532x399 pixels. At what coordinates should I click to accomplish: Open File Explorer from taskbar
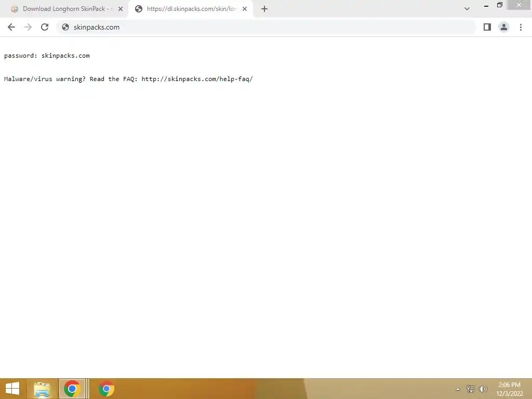tap(42, 389)
